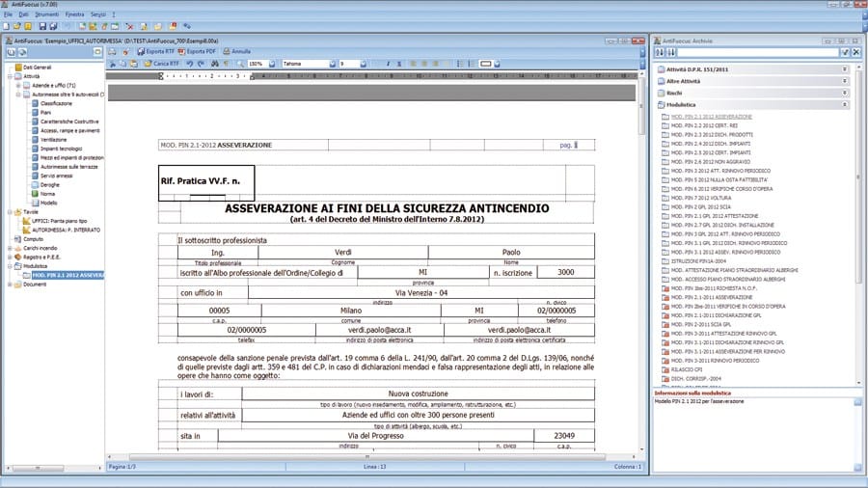
Task: Click the print icon above the document
Action: (113, 51)
